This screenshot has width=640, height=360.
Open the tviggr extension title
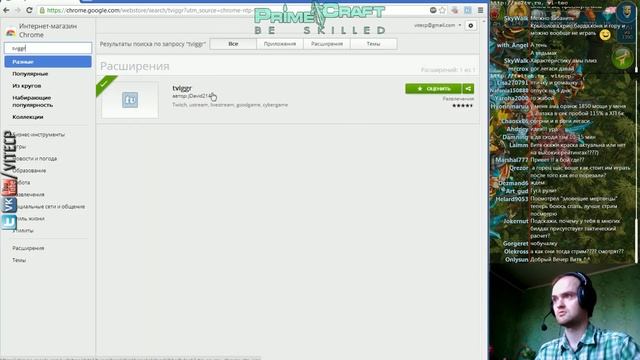[x=182, y=88]
